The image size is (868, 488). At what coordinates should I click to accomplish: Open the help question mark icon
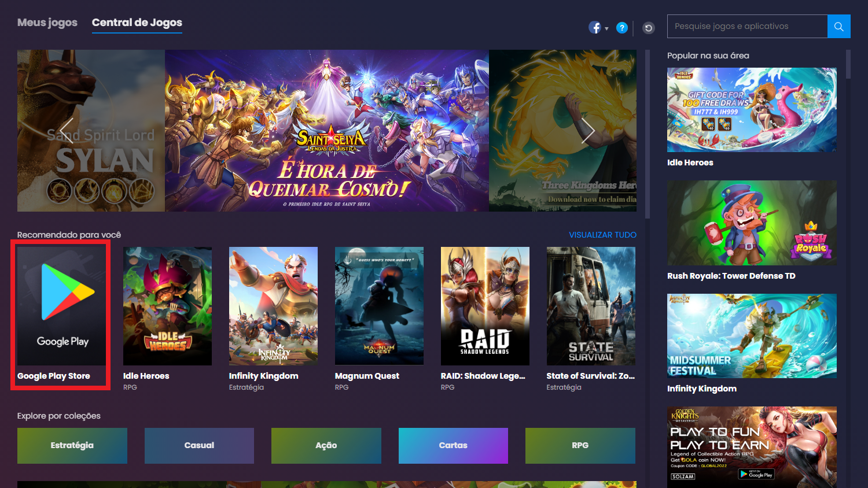[621, 27]
